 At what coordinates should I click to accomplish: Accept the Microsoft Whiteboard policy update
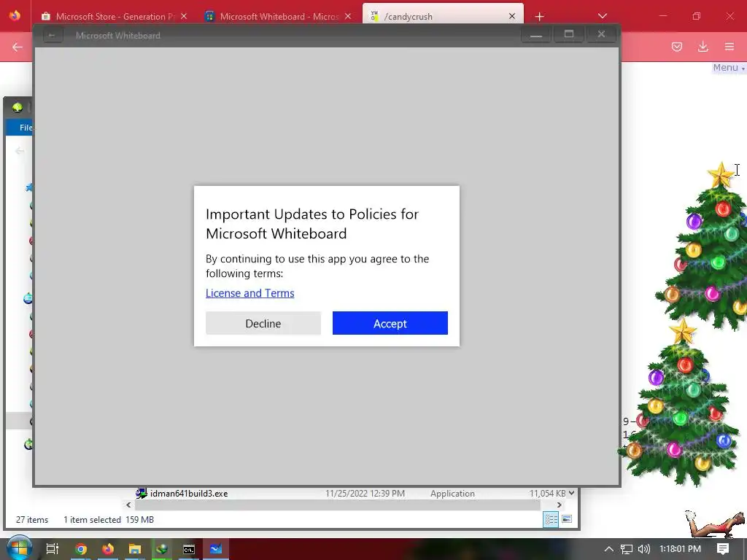(390, 323)
